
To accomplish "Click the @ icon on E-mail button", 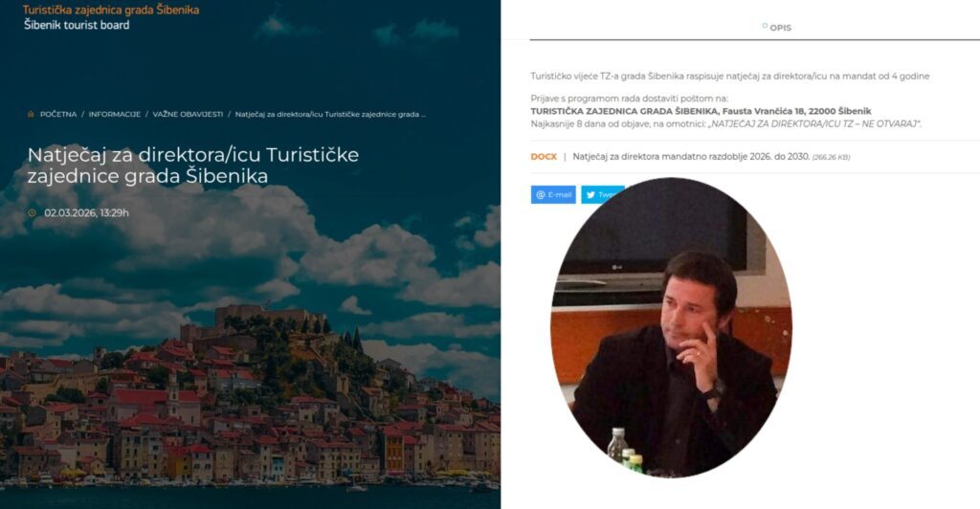I will coord(541,194).
